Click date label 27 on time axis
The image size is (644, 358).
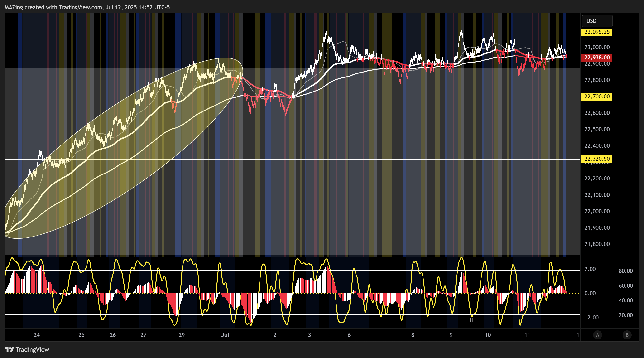click(144, 335)
